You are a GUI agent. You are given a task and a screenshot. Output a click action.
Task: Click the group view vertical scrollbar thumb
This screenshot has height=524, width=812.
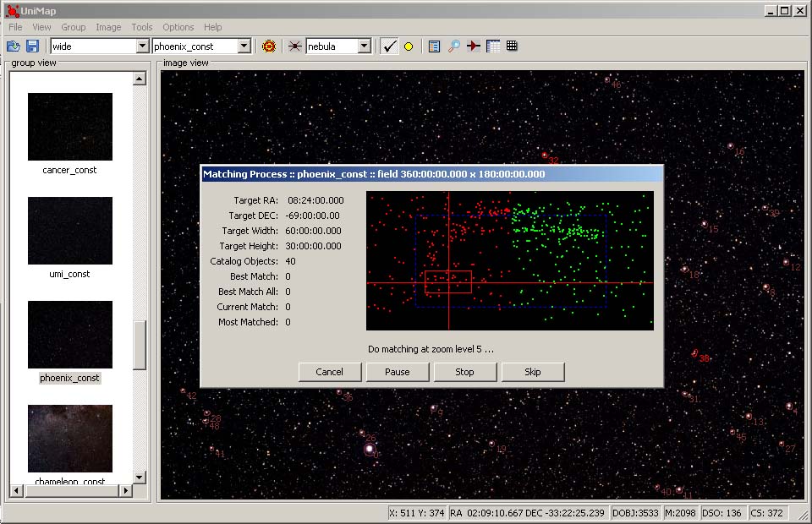pyautogui.click(x=139, y=345)
